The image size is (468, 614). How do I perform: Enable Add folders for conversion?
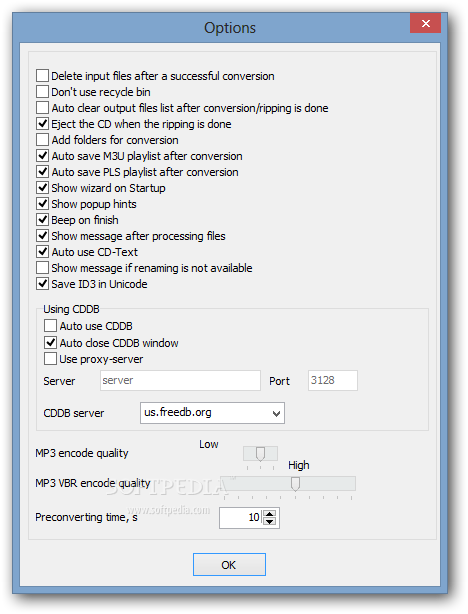pyautogui.click(x=42, y=140)
